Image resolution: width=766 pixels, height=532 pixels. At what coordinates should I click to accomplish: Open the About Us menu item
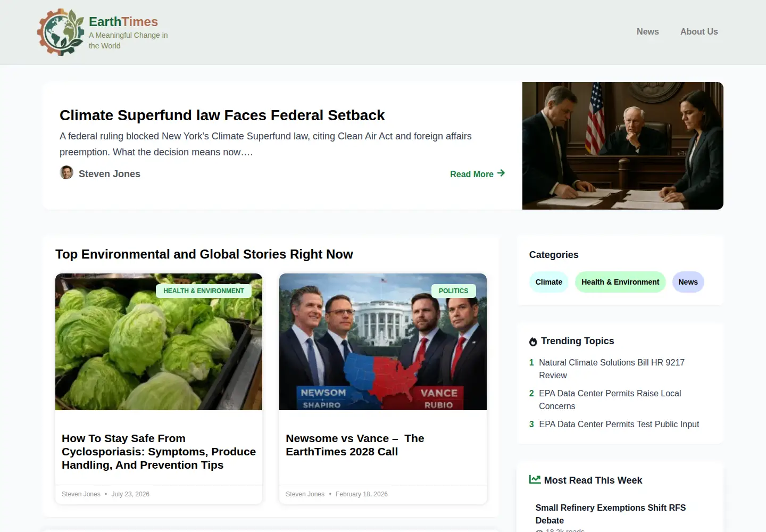[699, 32]
